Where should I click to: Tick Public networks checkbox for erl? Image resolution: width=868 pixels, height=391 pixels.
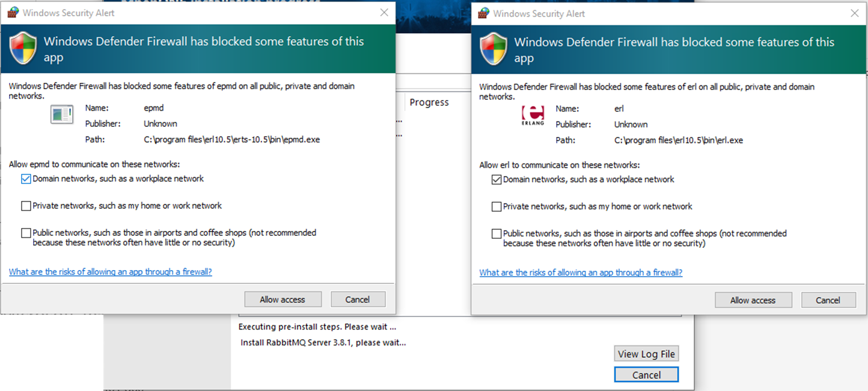(497, 233)
